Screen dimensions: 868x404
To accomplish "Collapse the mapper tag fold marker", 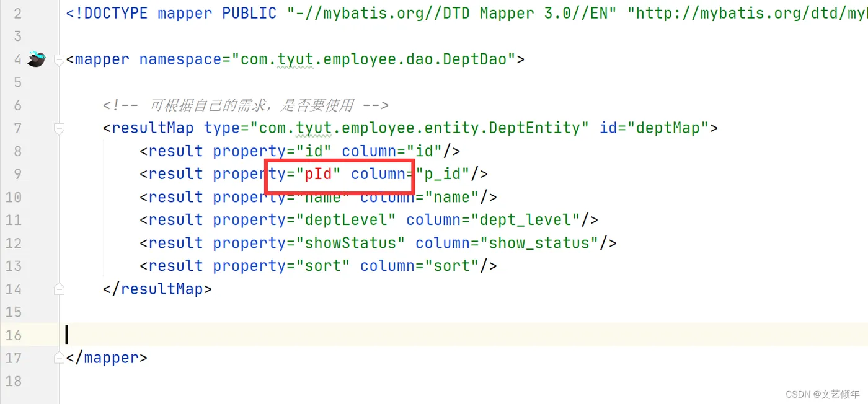I will pos(60,60).
